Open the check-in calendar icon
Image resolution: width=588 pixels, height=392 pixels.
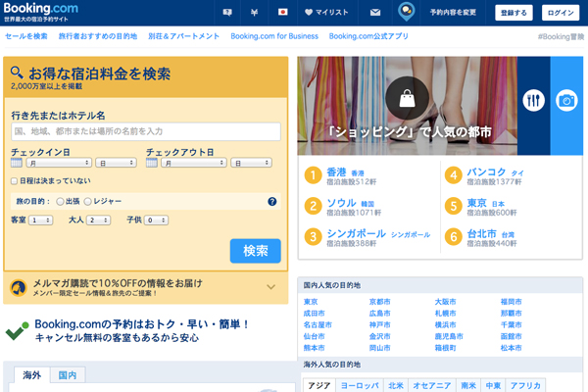click(x=16, y=163)
